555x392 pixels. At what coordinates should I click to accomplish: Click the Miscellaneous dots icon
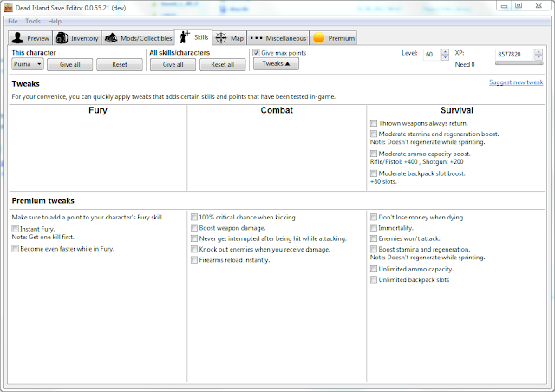pos(257,38)
